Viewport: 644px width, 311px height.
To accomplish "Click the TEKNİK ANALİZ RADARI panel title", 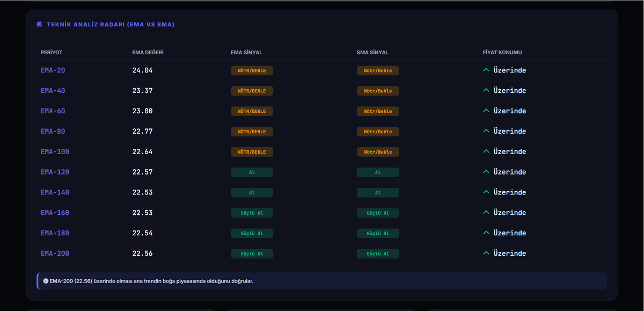I will point(111,25).
